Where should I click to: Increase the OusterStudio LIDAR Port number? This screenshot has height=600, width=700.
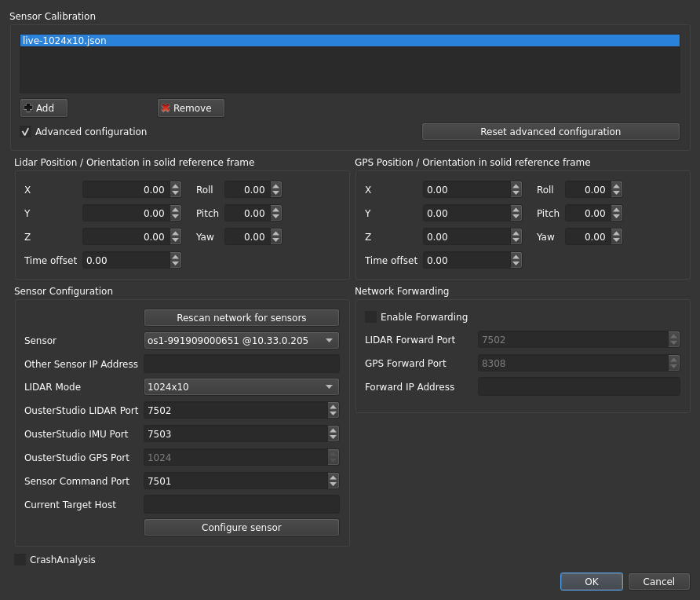[x=334, y=407]
